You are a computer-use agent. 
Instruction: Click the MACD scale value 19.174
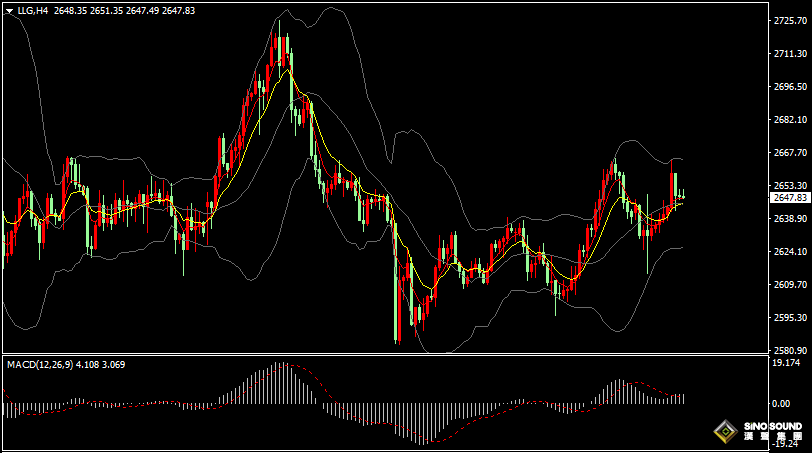(x=786, y=363)
